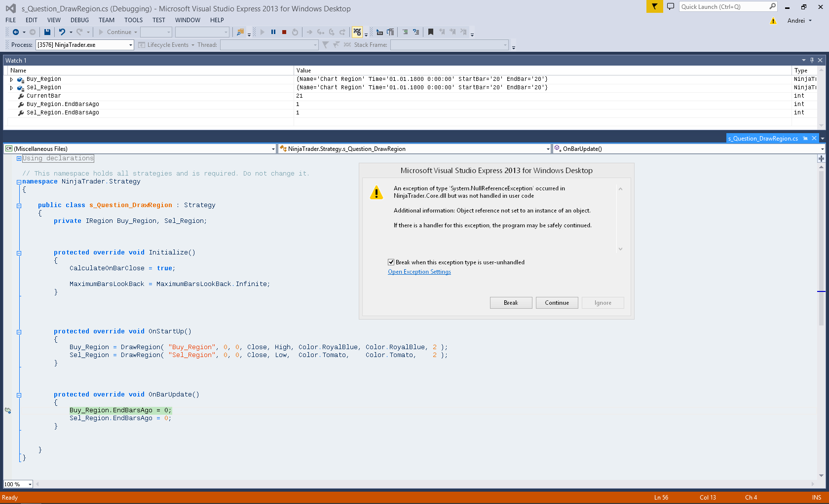This screenshot has height=504, width=829.
Task: Open the Exception Settings link
Action: coord(419,272)
